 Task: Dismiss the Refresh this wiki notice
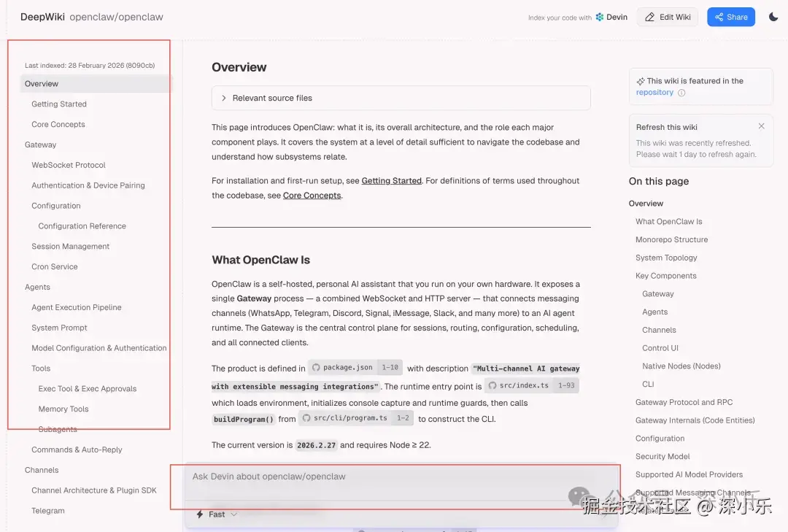click(x=761, y=126)
